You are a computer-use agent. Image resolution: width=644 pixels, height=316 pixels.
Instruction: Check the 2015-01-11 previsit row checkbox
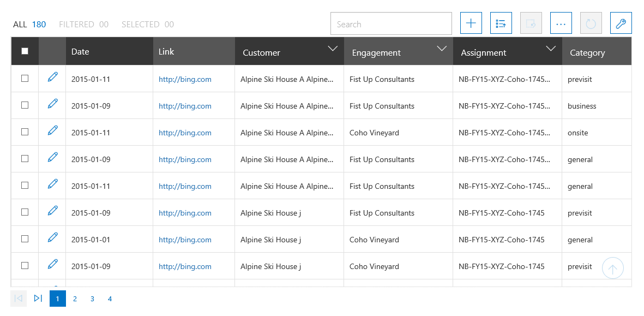pos(25,78)
